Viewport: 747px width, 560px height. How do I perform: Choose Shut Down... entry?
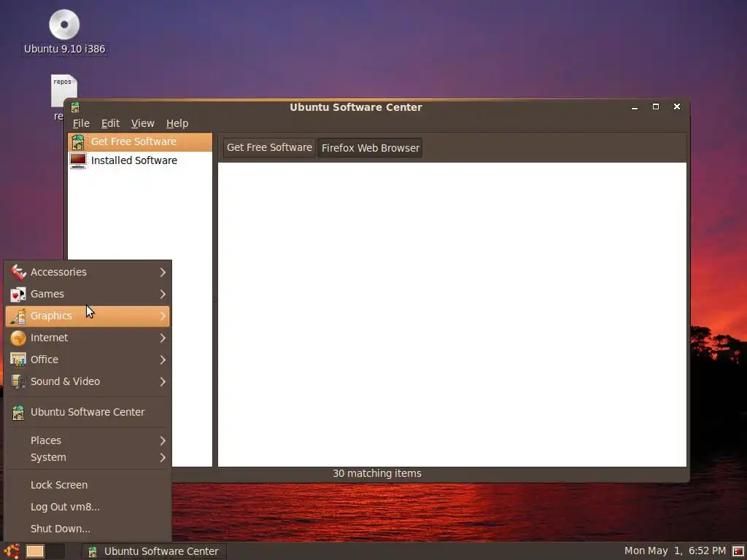88,529
